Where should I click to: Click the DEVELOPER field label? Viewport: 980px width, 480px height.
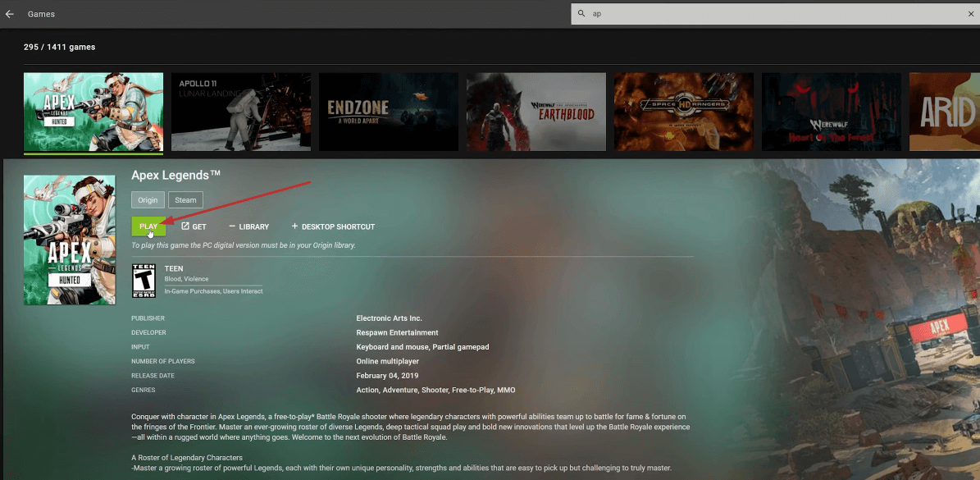point(148,332)
